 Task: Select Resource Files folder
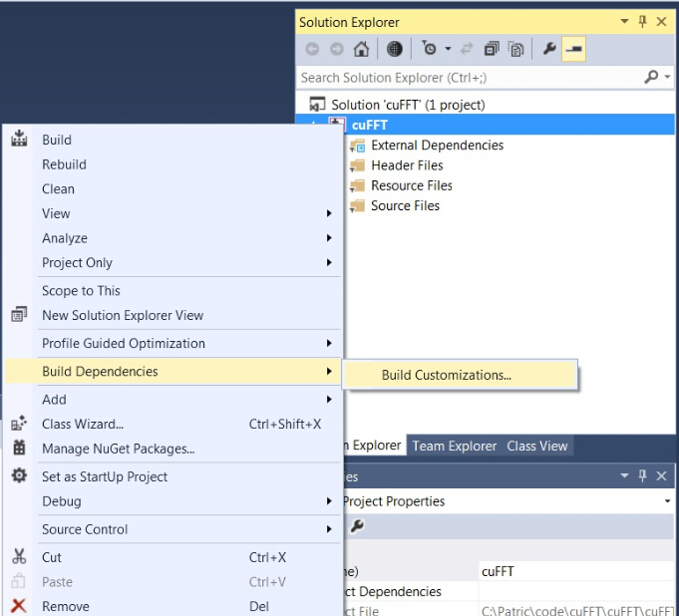412,185
